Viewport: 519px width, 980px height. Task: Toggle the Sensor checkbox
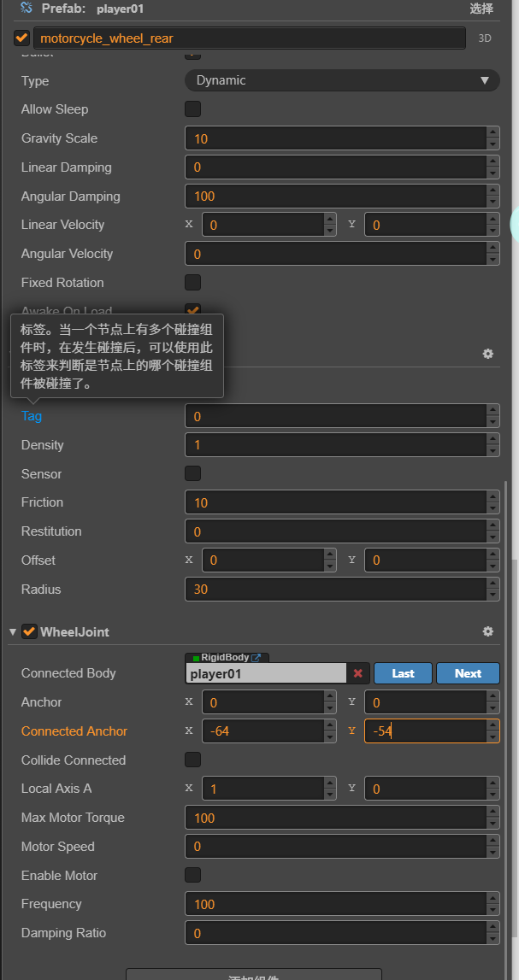point(193,473)
